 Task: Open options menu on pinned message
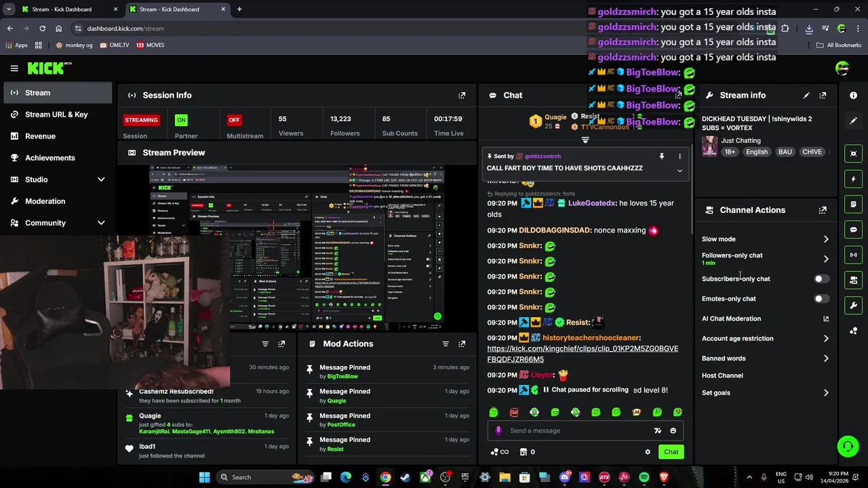(679, 157)
